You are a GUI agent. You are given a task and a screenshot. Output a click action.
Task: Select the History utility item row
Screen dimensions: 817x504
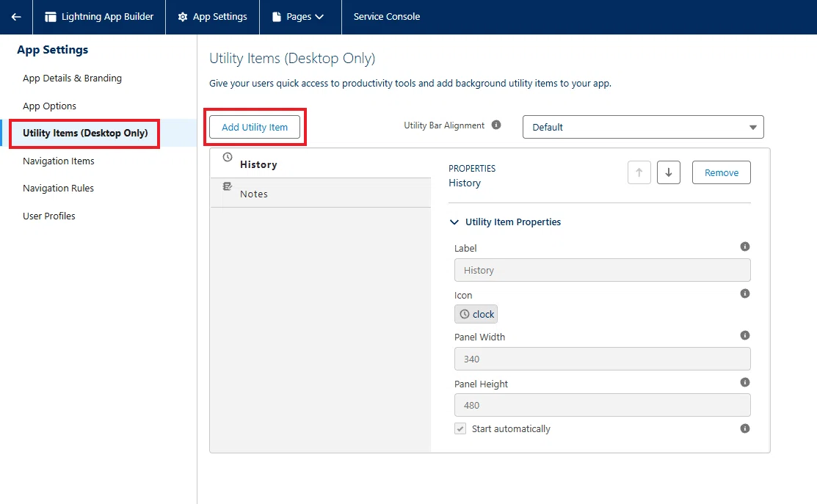click(x=321, y=164)
